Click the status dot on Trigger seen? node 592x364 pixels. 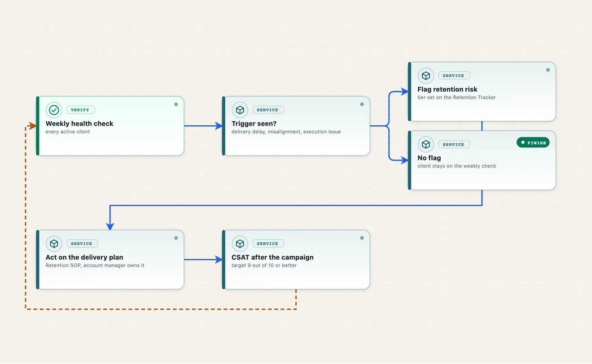tap(362, 104)
